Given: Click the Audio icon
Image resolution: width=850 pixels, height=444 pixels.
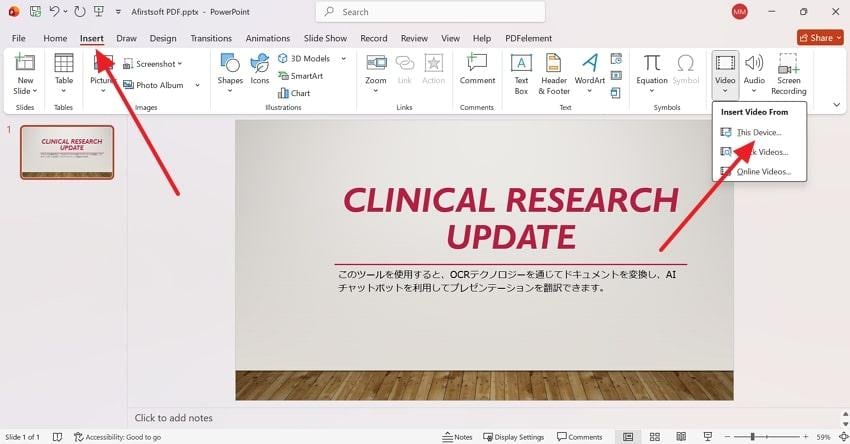Looking at the screenshot, I should pyautogui.click(x=754, y=63).
